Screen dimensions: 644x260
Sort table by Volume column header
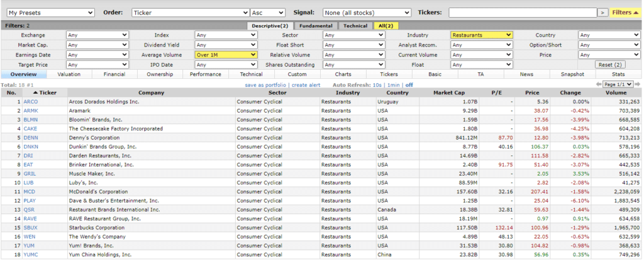click(616, 93)
